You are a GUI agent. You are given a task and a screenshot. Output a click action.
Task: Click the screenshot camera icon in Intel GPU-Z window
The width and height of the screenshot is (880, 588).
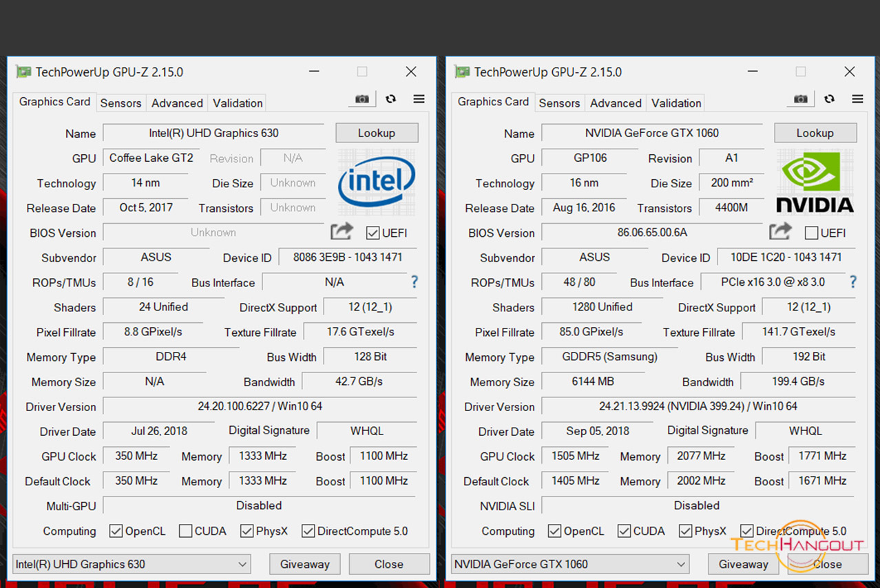tap(362, 99)
